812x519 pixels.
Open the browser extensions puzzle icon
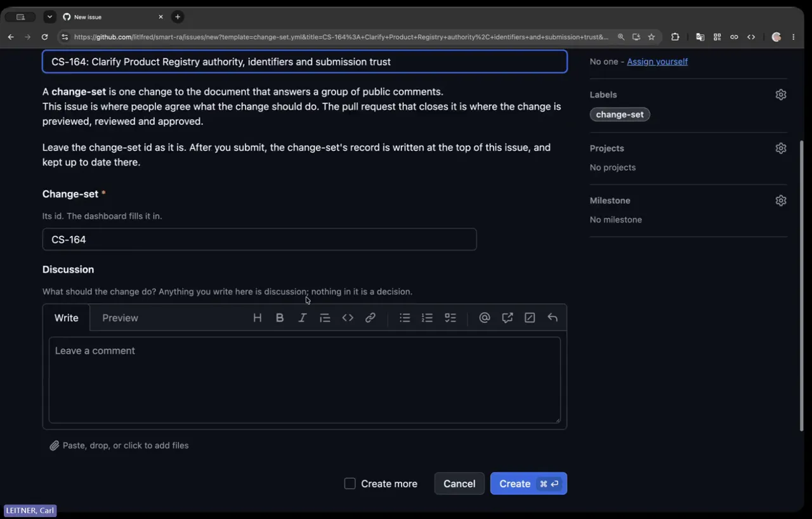click(x=675, y=37)
